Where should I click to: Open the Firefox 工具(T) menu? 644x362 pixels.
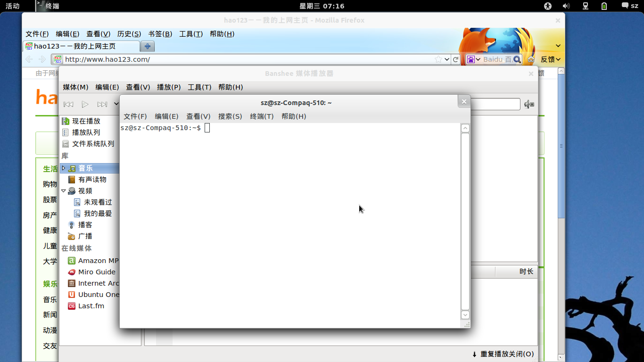pyautogui.click(x=191, y=34)
